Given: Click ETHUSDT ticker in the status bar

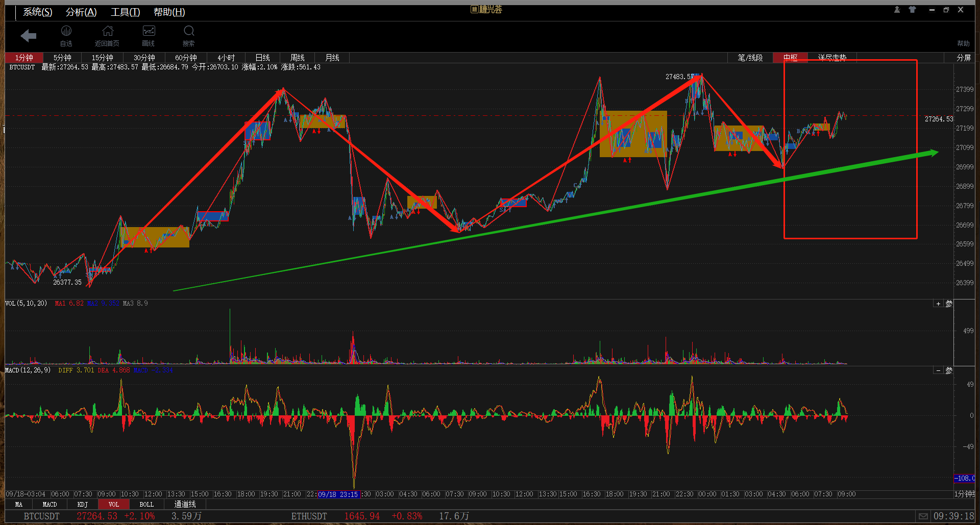Looking at the screenshot, I should click(x=309, y=516).
